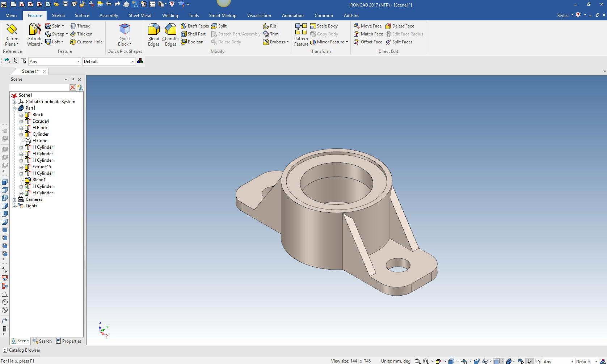Switch to the Sheet Metal ribbon tab
Viewport: 607px width, 364px height.
[x=140, y=16]
